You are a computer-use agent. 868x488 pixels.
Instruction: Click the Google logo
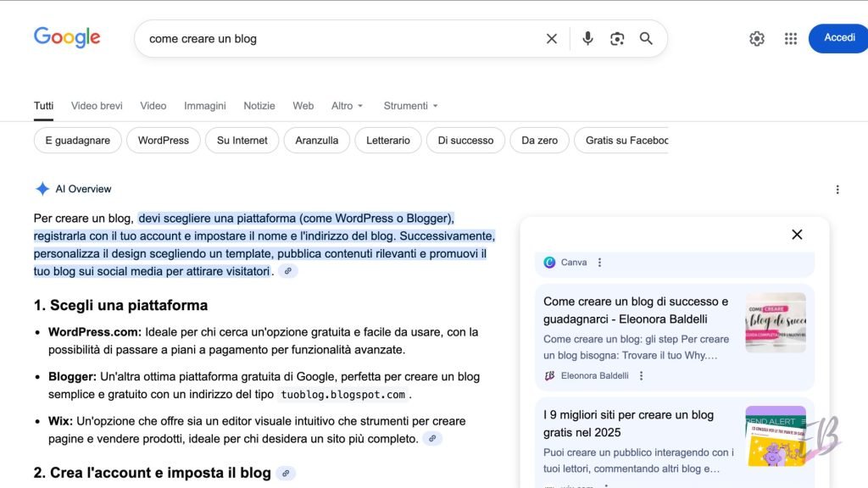point(67,37)
